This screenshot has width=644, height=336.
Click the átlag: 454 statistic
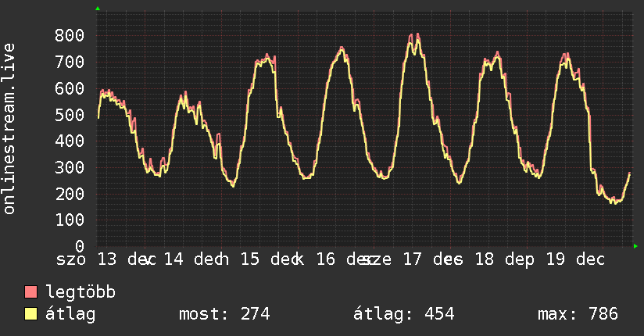point(404,314)
